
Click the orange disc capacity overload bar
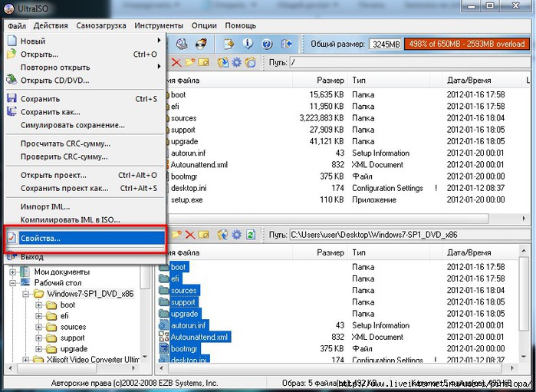coord(465,44)
